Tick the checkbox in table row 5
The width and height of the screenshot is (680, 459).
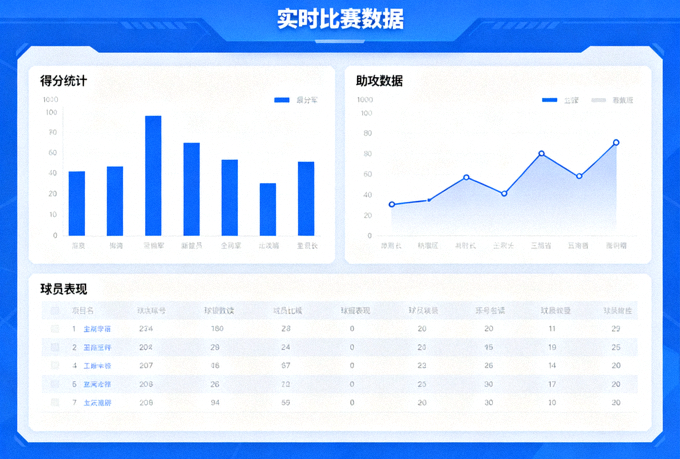coord(55,384)
